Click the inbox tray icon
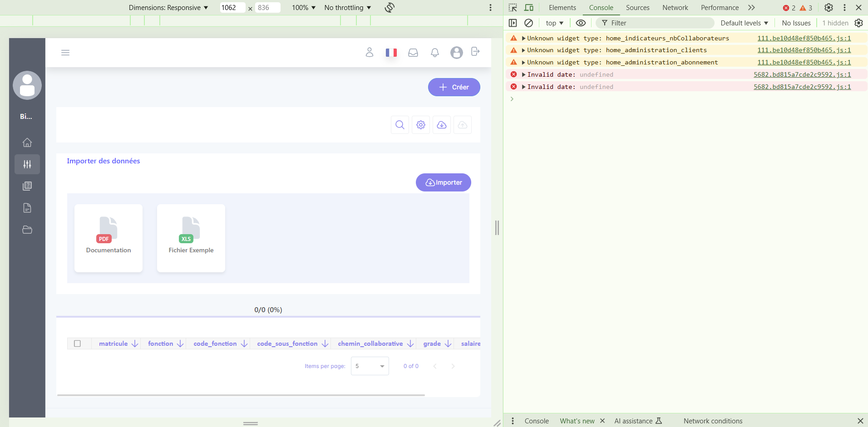The height and width of the screenshot is (427, 868). point(413,53)
